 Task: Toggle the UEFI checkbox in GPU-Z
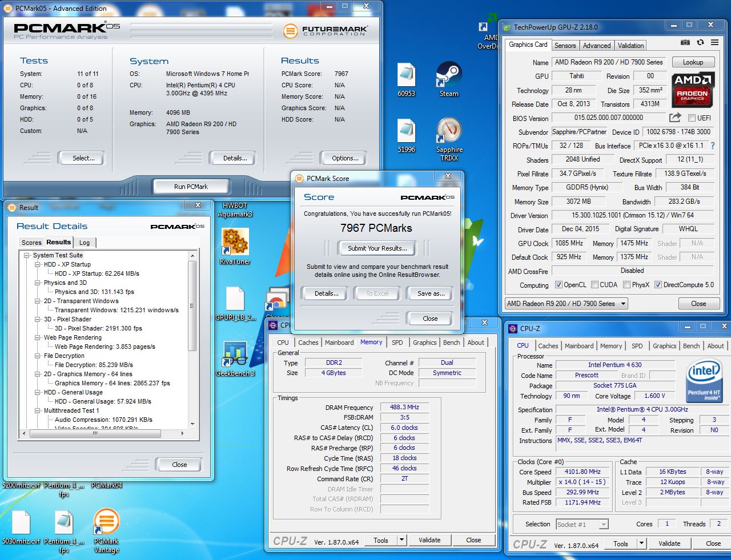692,118
